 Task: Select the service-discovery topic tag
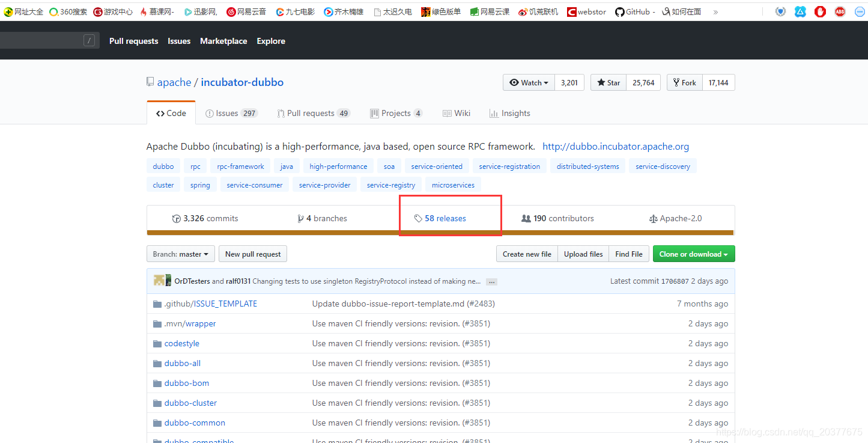(x=663, y=167)
